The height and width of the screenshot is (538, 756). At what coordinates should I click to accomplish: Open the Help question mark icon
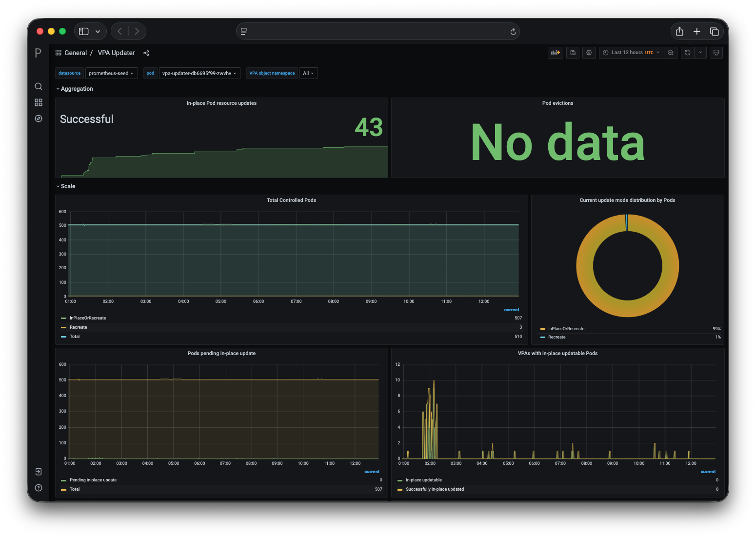tap(39, 488)
